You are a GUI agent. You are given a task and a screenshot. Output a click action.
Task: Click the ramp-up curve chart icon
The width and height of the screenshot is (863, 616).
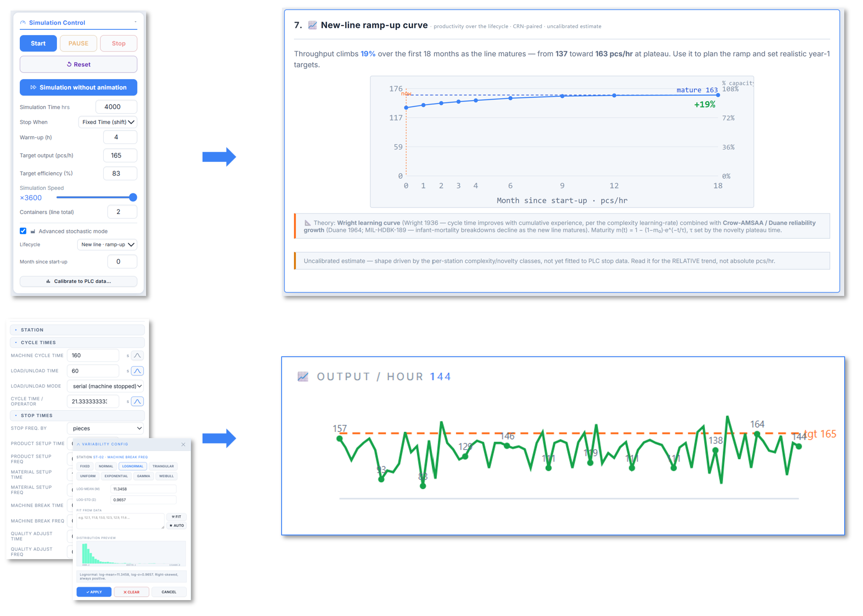point(312,25)
